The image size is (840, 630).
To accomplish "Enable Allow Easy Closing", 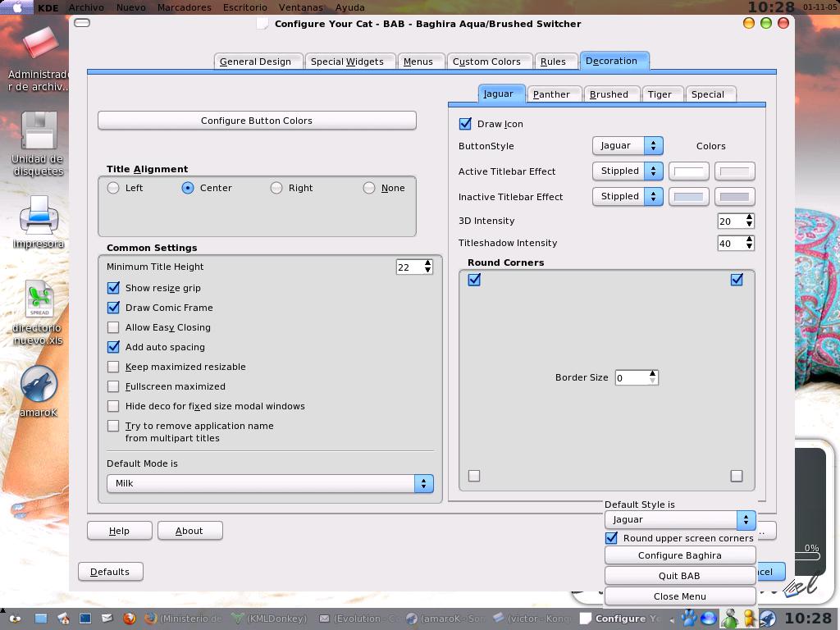I will (113, 327).
